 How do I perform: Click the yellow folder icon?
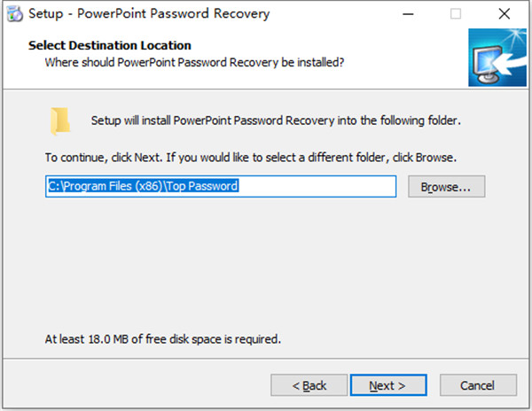[60, 121]
